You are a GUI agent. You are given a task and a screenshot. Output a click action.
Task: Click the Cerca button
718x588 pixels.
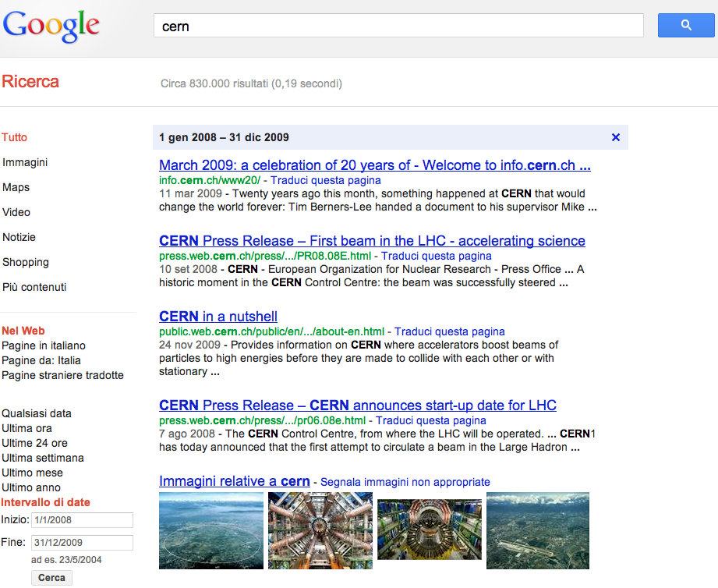click(51, 578)
